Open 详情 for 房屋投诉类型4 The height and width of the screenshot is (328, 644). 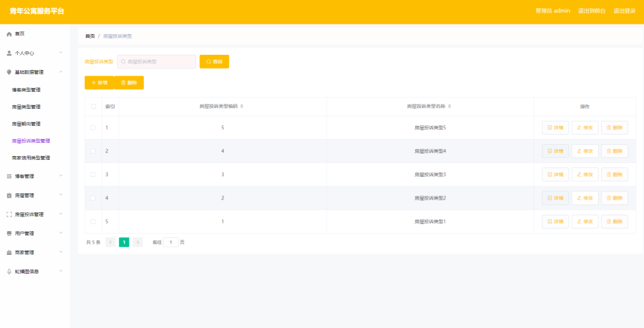click(x=555, y=151)
